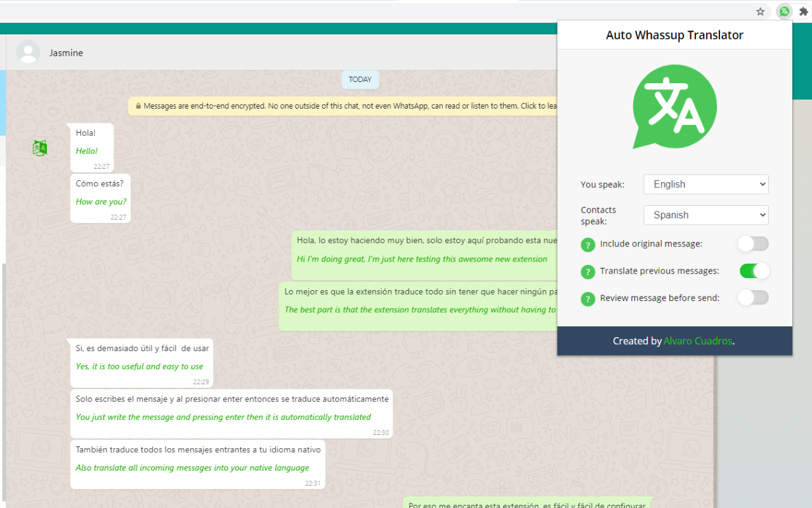This screenshot has width=812, height=508.
Task: Click the help icon for Include original message
Action: pos(587,244)
